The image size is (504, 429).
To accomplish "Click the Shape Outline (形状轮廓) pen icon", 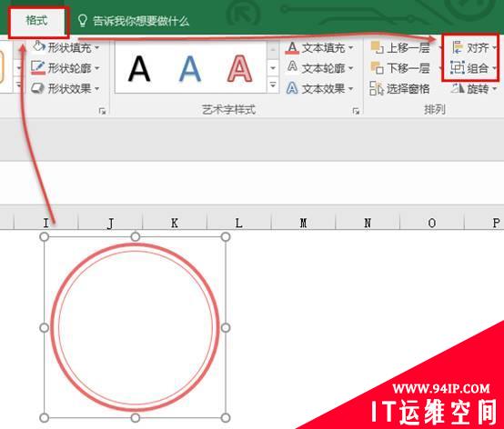I will 38,67.
